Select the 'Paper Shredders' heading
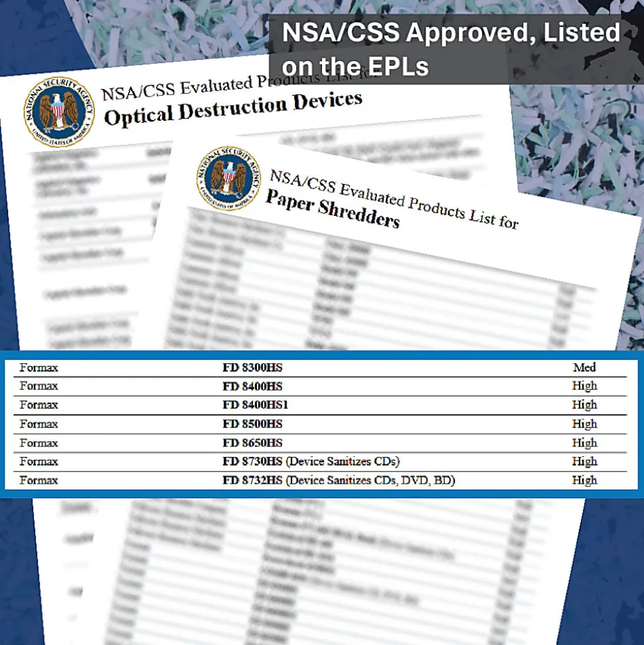This screenshot has height=645, width=644. (332, 209)
